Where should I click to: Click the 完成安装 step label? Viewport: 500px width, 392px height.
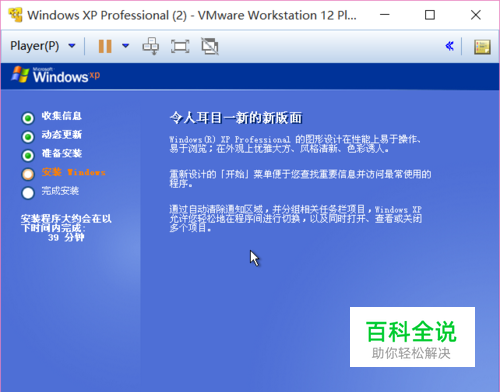[60, 191]
